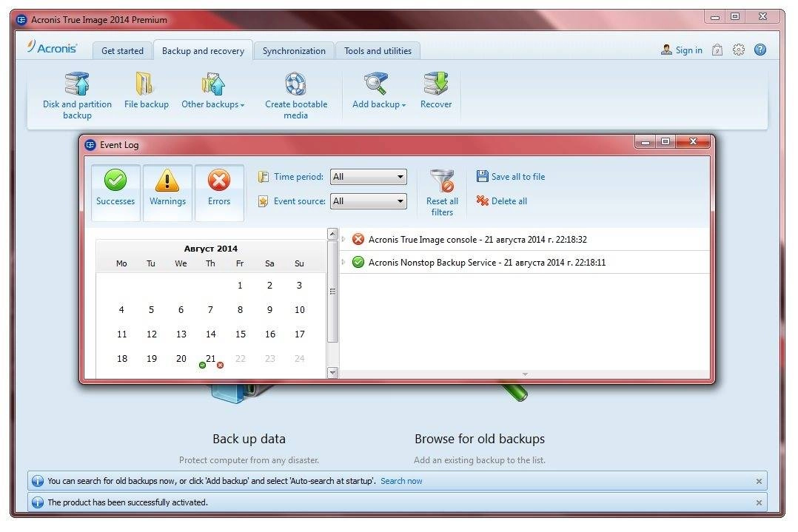
Task: Click the calendar scrollbar thumb
Action: [x=332, y=292]
